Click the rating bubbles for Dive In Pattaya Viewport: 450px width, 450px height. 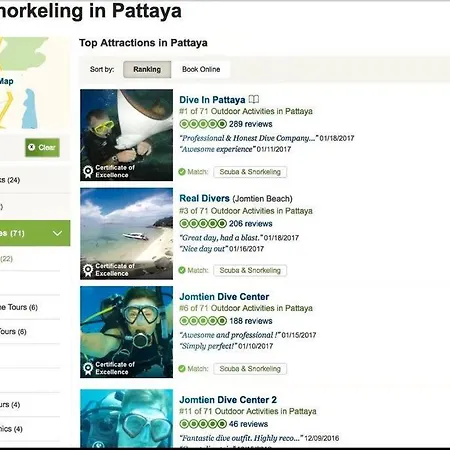point(203,124)
